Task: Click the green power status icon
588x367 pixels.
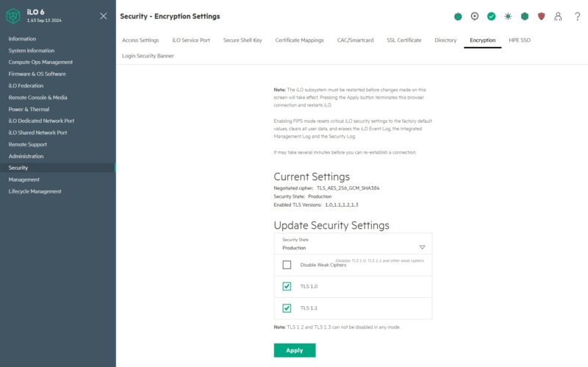Action: [458, 16]
